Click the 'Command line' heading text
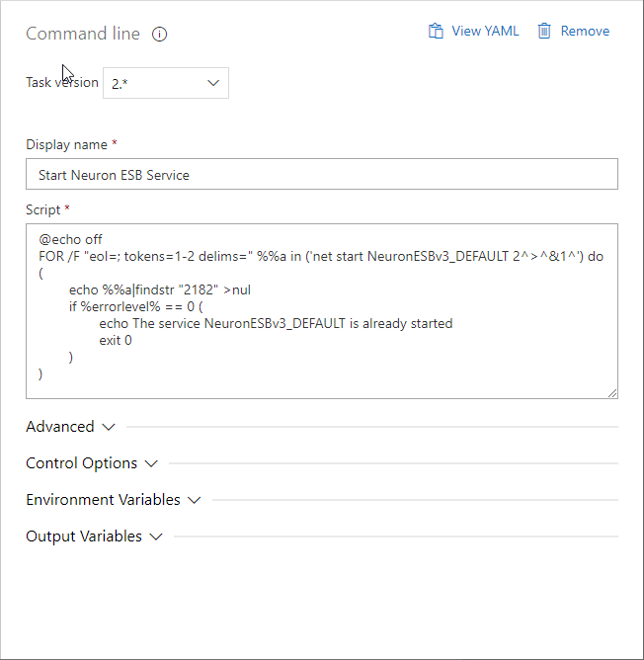This screenshot has height=660, width=644. click(x=83, y=34)
